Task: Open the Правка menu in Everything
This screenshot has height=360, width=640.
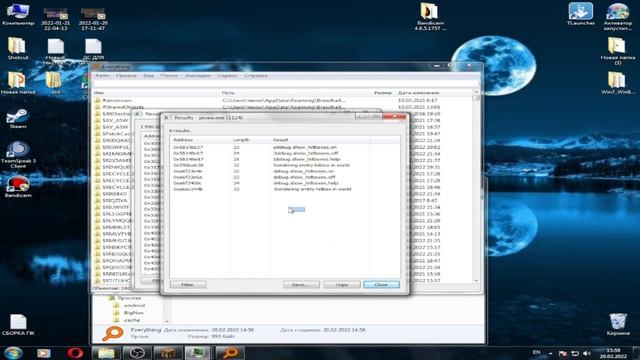Action: coord(126,76)
